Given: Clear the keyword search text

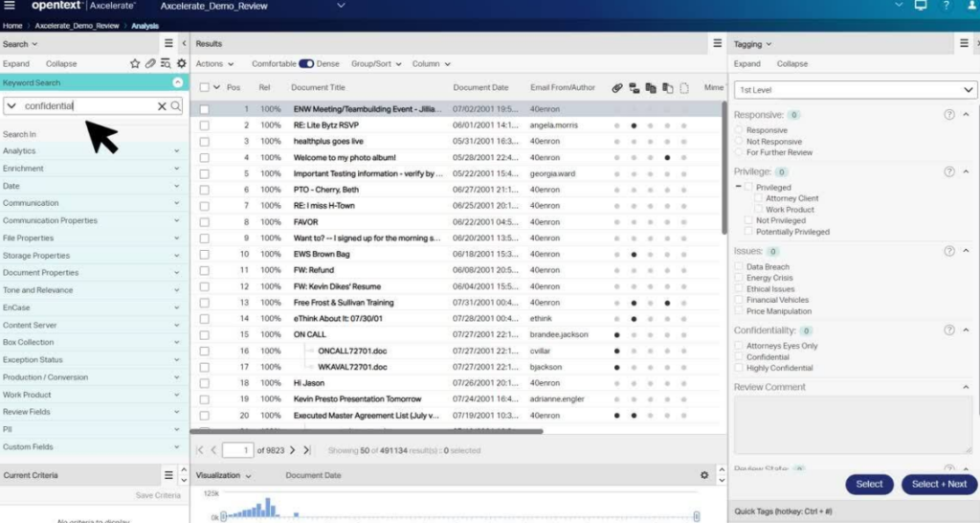Looking at the screenshot, I should (x=162, y=106).
